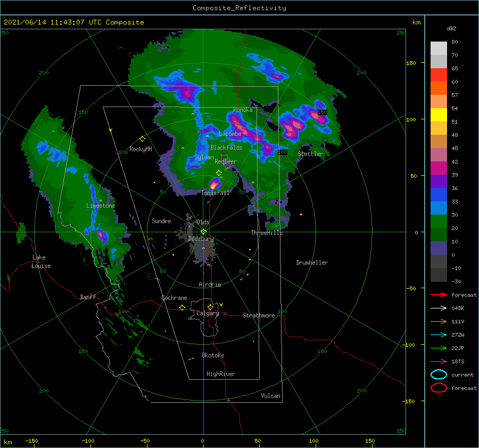The image size is (479, 448).
Task: Click the yellow diamond marker near RockyMH
Action: pos(142,139)
